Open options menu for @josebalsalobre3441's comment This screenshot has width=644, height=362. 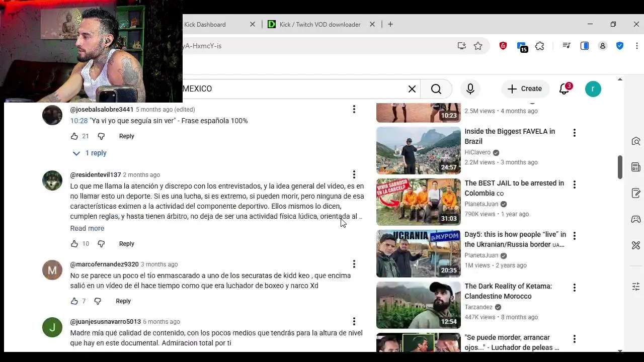[x=354, y=109]
